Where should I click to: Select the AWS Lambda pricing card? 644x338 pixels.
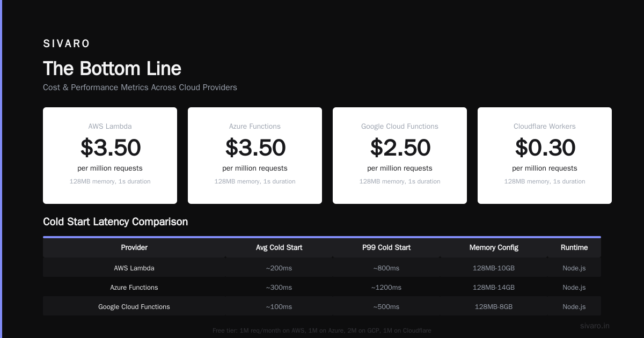click(x=110, y=156)
